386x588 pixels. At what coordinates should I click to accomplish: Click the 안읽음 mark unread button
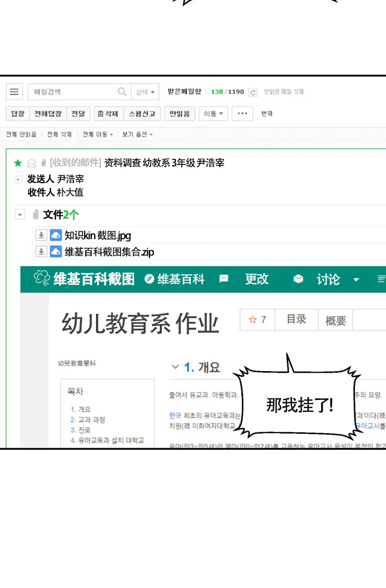tap(180, 114)
